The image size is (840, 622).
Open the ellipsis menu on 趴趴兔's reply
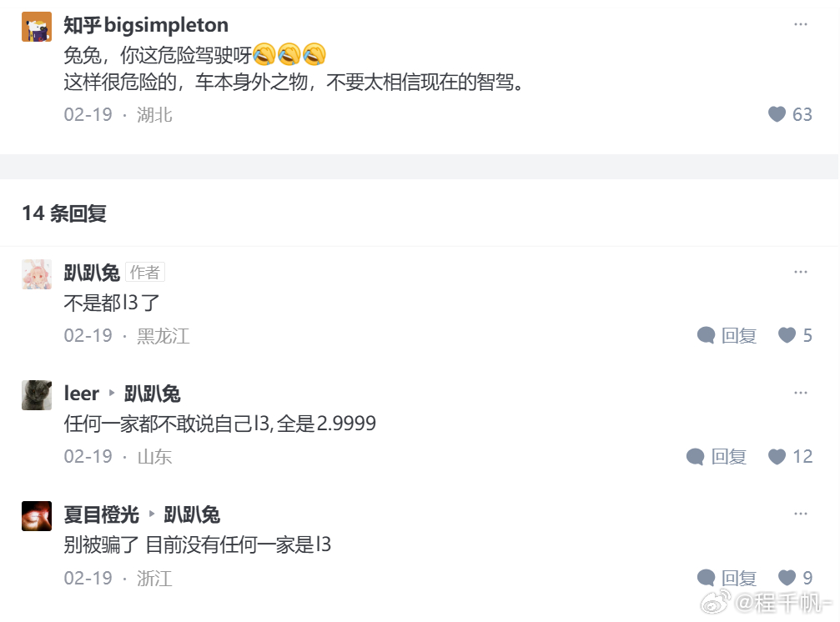click(802, 271)
